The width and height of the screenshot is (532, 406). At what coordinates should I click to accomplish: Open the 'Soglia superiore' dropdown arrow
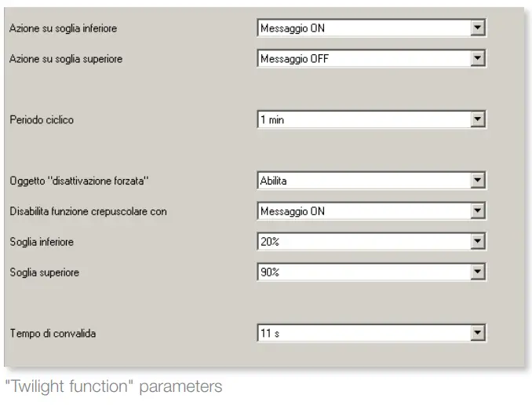tap(477, 272)
